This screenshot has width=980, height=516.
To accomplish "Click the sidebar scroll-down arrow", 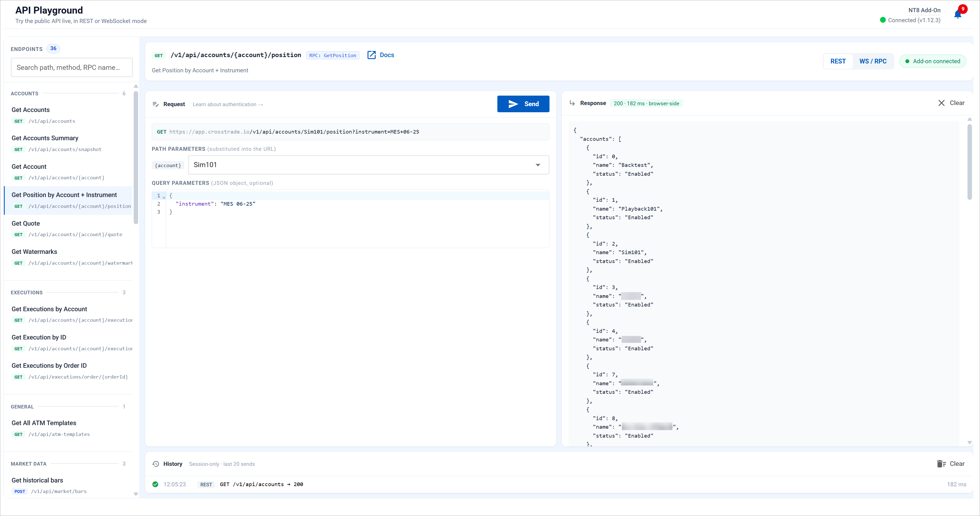I will (x=136, y=494).
